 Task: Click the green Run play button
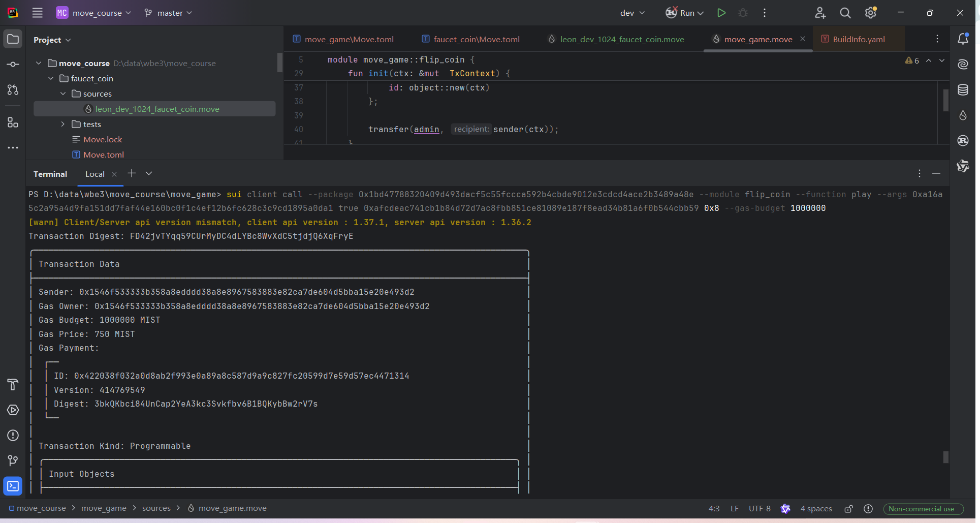point(721,13)
